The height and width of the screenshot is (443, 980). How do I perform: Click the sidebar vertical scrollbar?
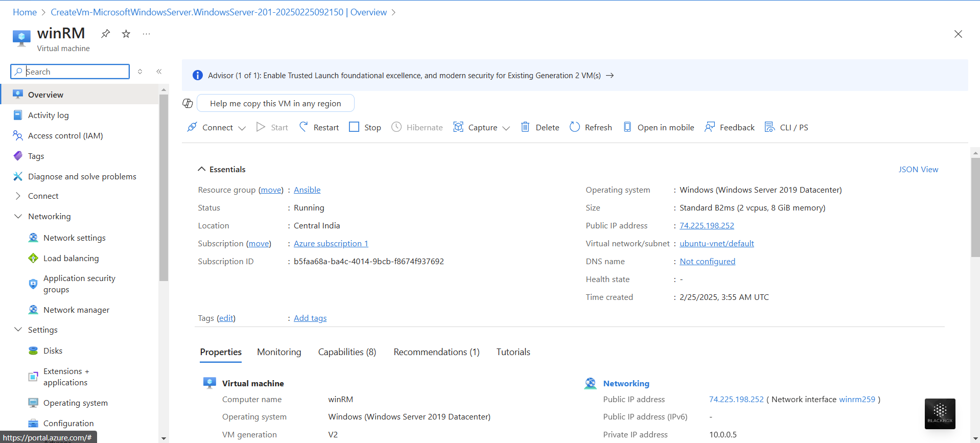coord(164,188)
